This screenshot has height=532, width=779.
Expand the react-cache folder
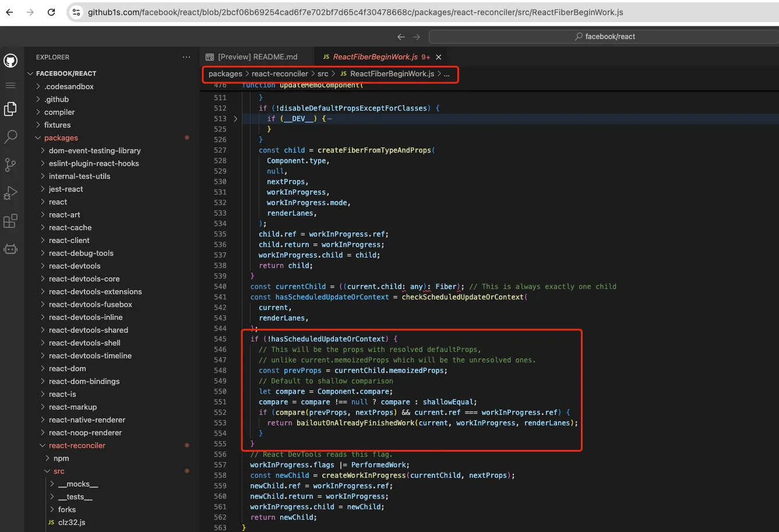coord(112,227)
